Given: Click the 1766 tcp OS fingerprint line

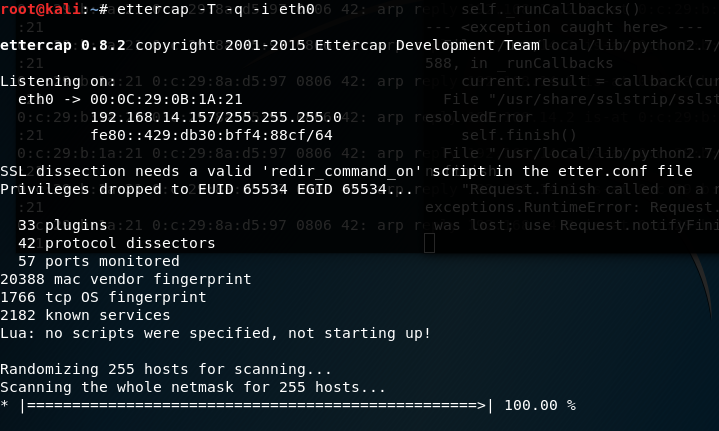Looking at the screenshot, I should [103, 297].
